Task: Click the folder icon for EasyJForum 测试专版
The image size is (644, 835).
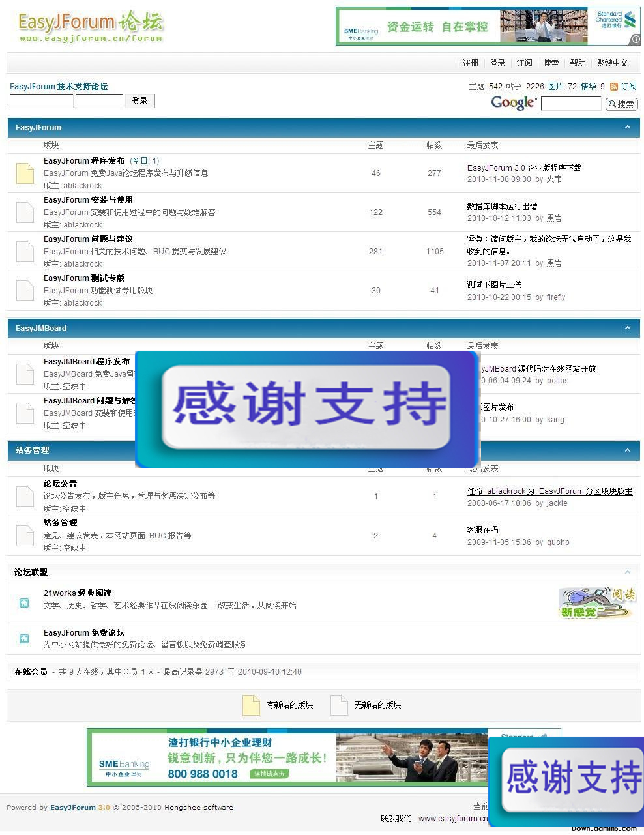Action: point(25,291)
